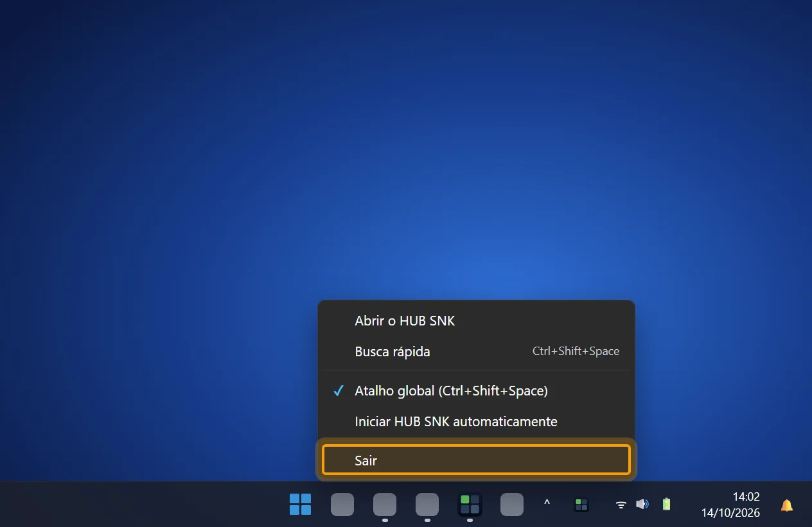Select Sair to quit HUB SNK
Image resolution: width=812 pixels, height=527 pixels.
[x=477, y=460]
